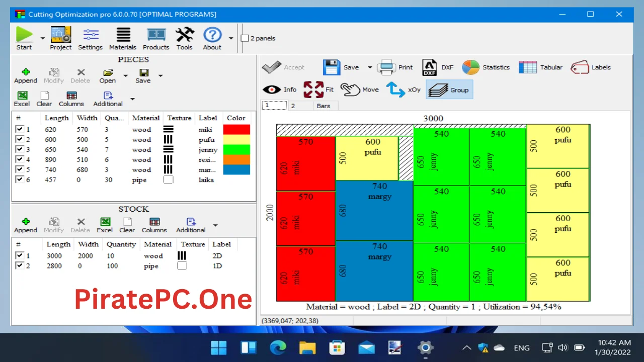Expand Additional dropdown arrow in Pieces panel
Screen dimensions: 644x362
click(132, 99)
